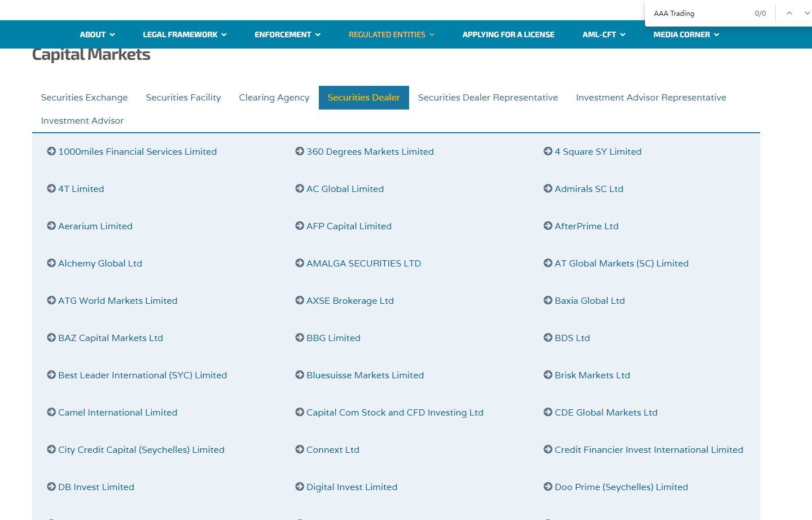
Task: Click arrow icon beside BAZ Capital Markets Ltd
Action: coord(51,338)
